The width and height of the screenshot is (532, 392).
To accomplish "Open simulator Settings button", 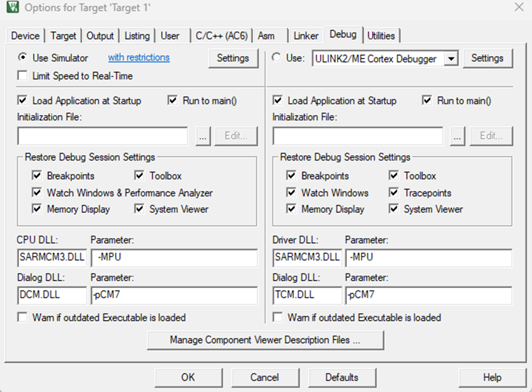I will (232, 58).
